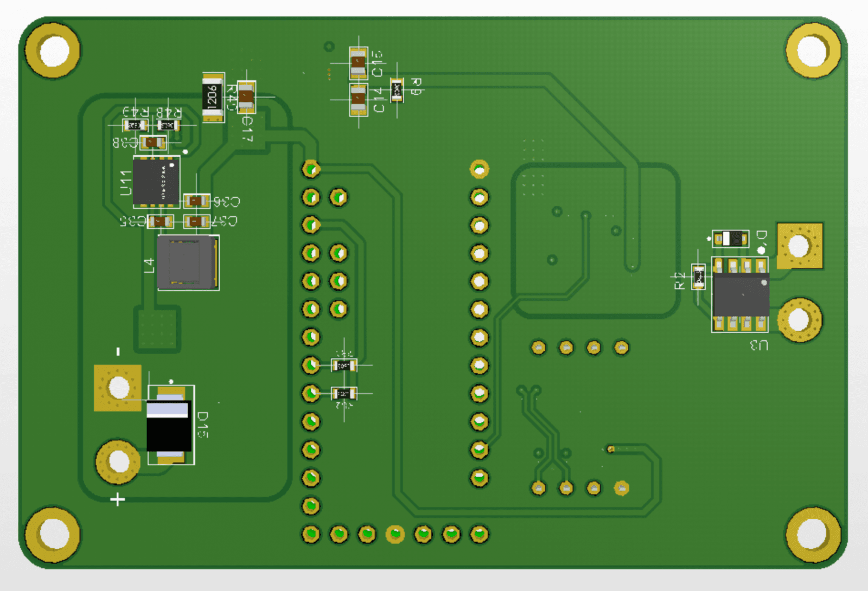Image resolution: width=868 pixels, height=591 pixels.
Task: Click the top-right corner mounting hole
Action: click(813, 50)
